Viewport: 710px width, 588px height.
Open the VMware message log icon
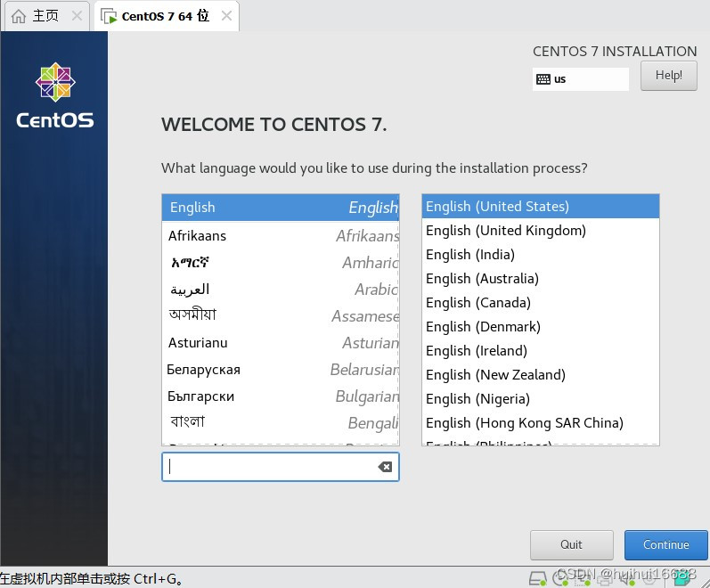[x=683, y=578]
